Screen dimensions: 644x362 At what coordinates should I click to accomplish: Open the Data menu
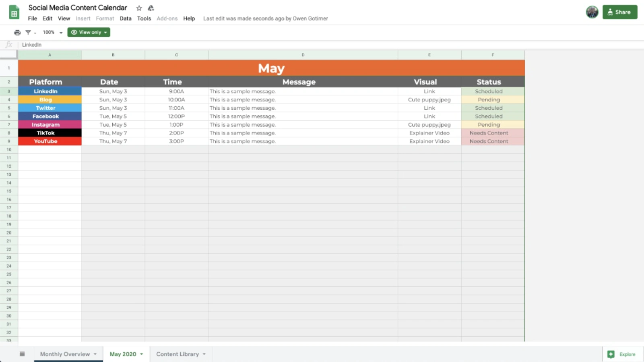[x=126, y=19]
